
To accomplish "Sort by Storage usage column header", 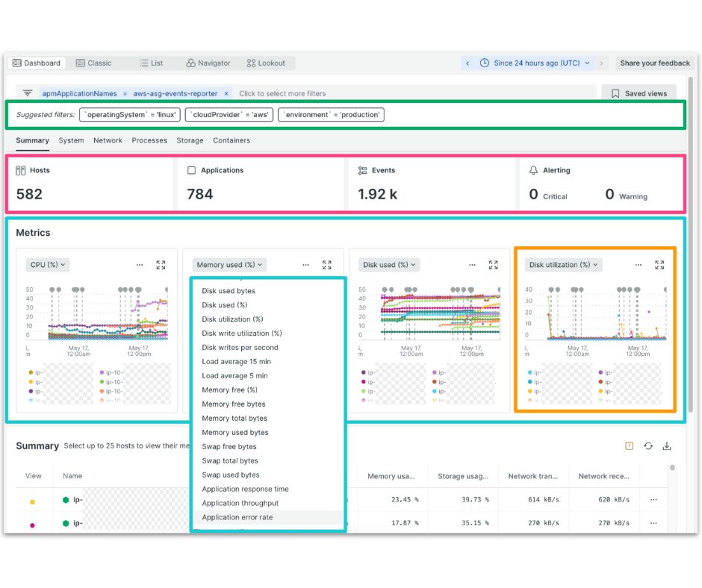I will [x=463, y=476].
